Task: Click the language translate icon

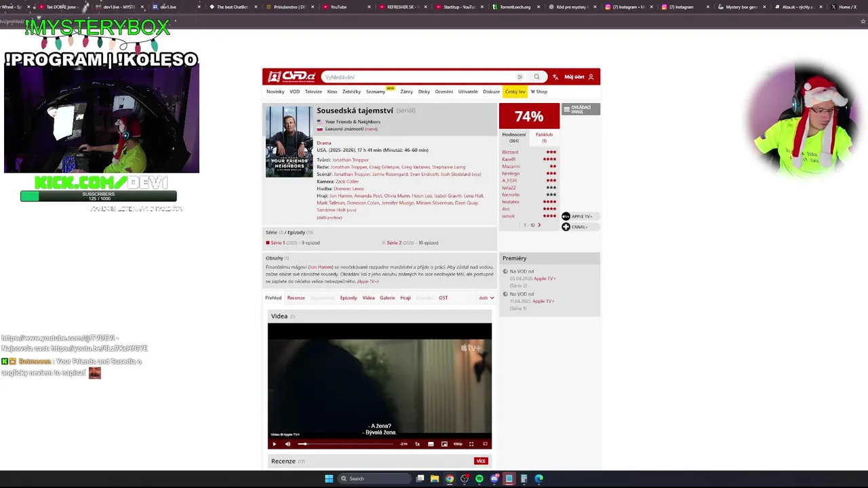Action: point(555,77)
